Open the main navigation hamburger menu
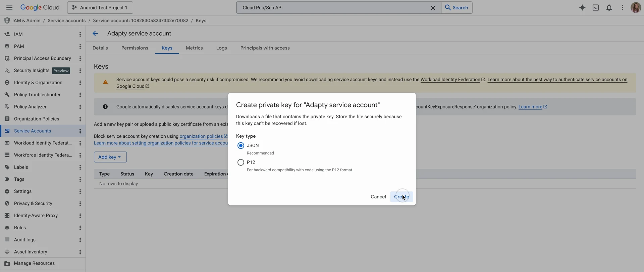The width and height of the screenshot is (644, 272). pos(9,7)
